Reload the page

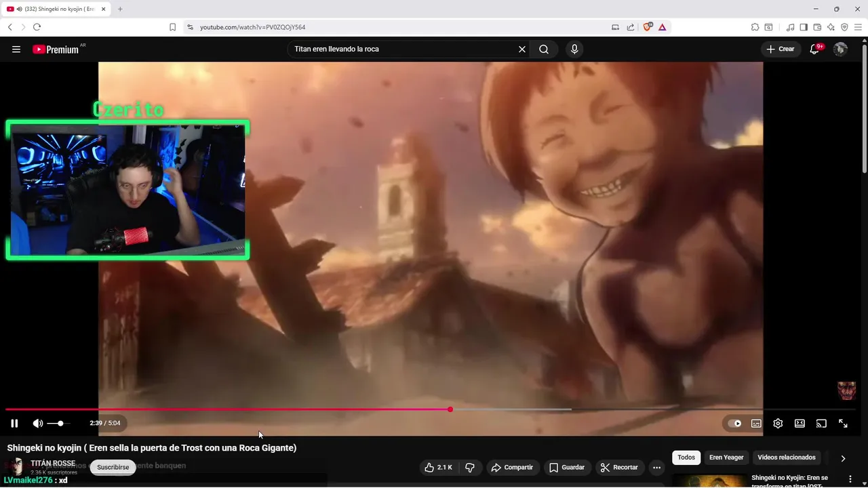click(x=37, y=27)
